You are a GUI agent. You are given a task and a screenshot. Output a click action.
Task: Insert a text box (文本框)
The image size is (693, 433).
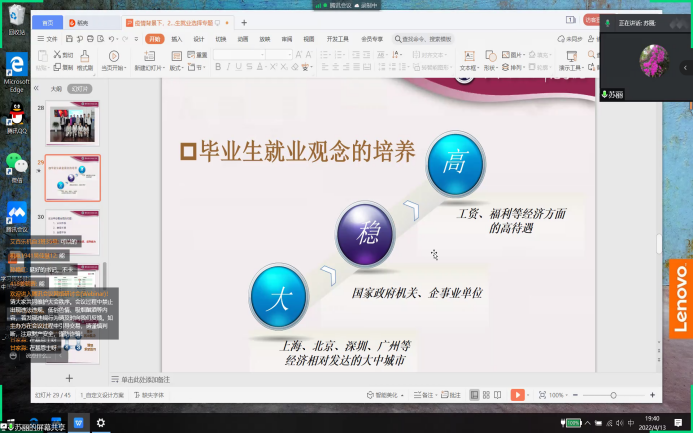click(x=466, y=61)
